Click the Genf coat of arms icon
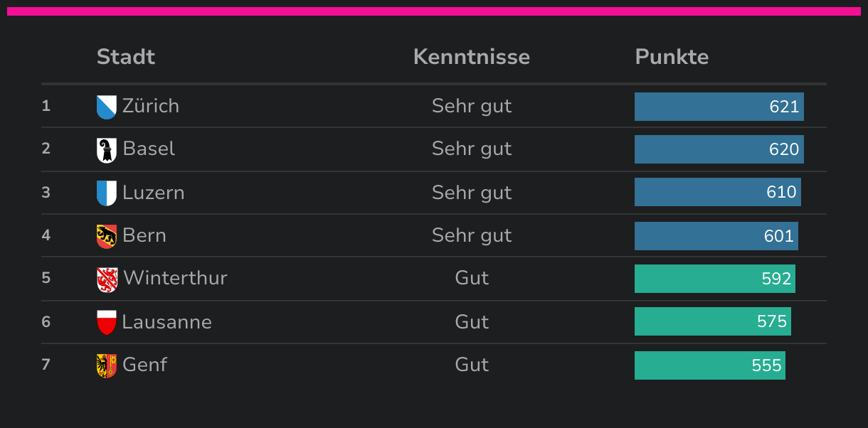The image size is (868, 428). (x=106, y=365)
